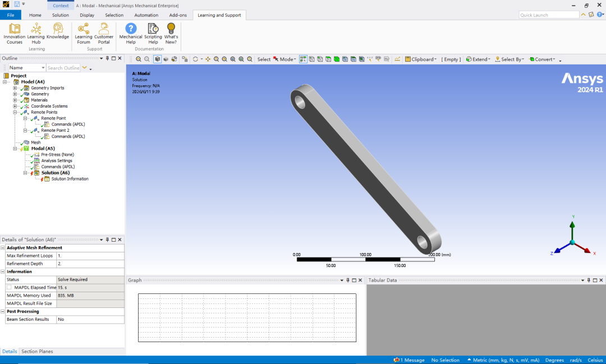Collapse the Modal (A5) node
This screenshot has height=364, width=606.
tap(15, 149)
